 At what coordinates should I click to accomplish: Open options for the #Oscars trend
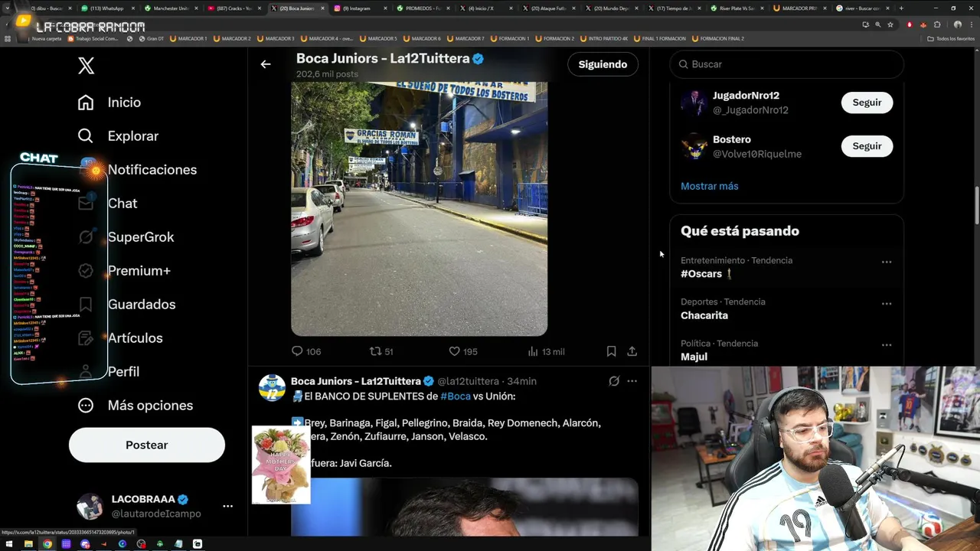(887, 262)
